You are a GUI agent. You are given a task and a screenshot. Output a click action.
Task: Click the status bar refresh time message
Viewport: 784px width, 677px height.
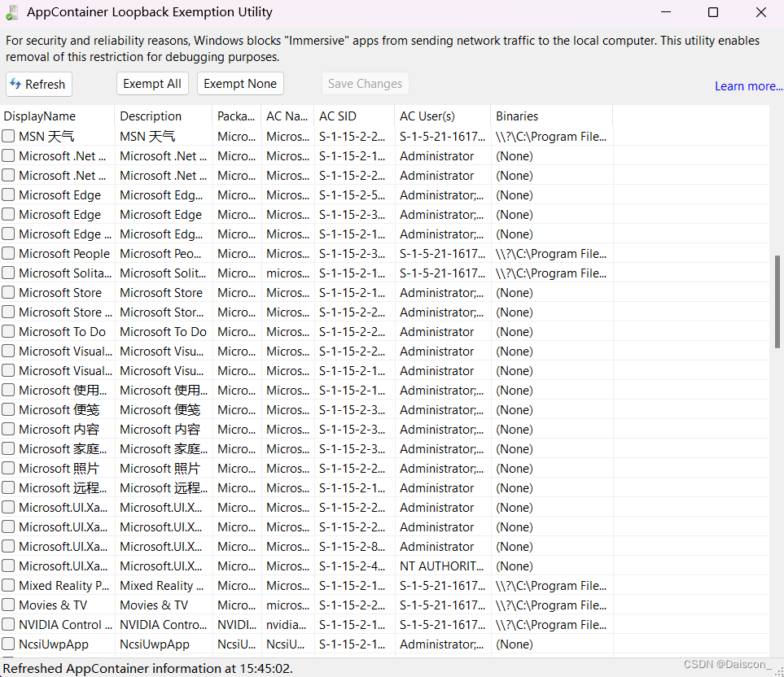point(148,668)
